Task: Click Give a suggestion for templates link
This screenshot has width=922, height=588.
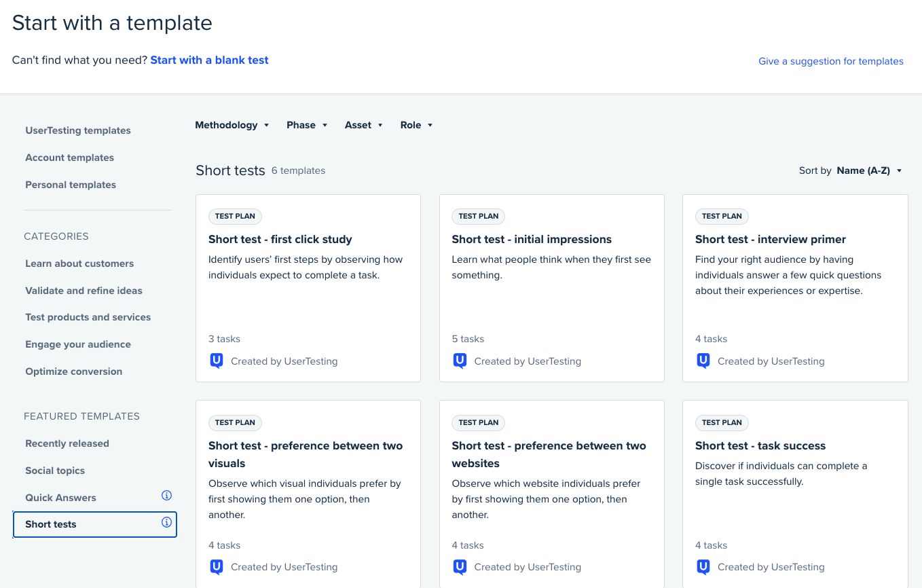Action: coord(831,61)
